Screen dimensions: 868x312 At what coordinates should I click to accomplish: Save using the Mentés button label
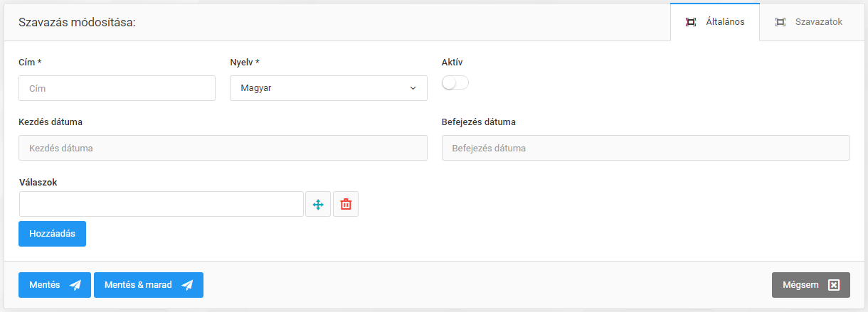[45, 285]
